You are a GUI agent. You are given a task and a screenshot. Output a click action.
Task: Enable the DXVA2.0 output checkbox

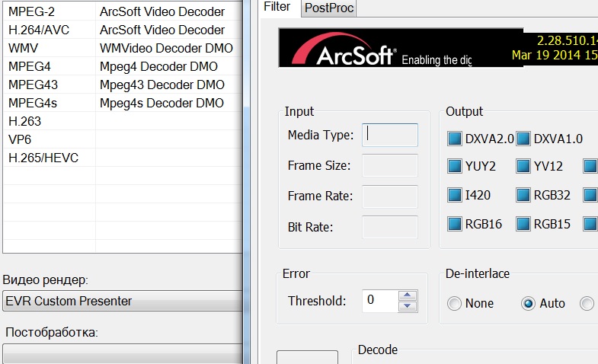point(455,139)
